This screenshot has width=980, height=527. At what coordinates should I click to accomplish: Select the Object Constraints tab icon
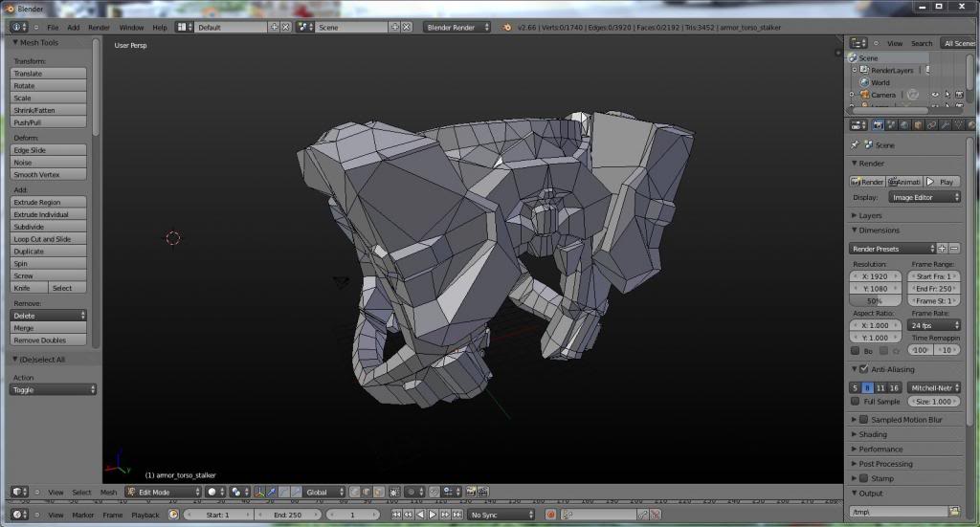point(931,125)
